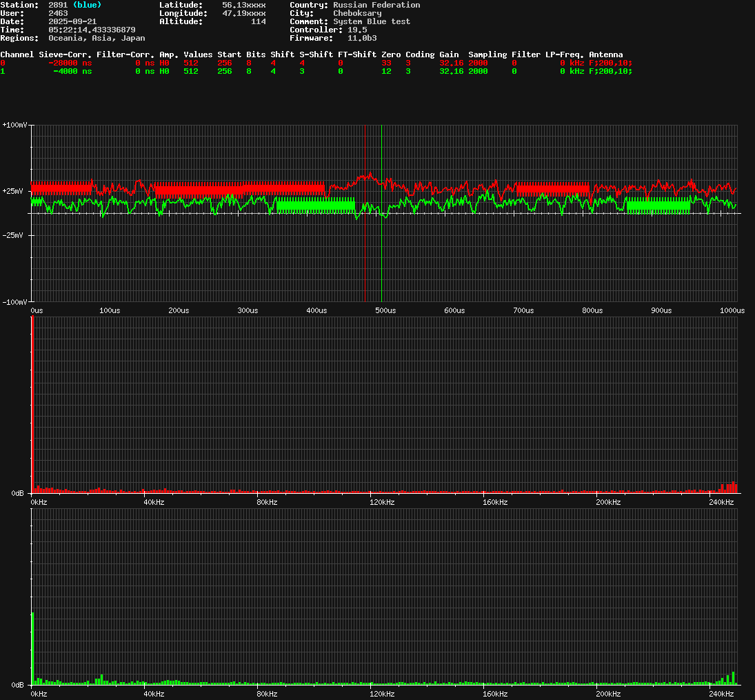Select the Country value Russian Federation
This screenshot has height=700, width=755.
coord(376,5)
